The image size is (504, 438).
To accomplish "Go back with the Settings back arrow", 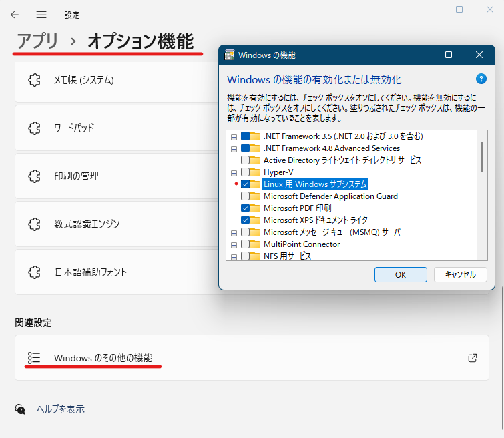I will coord(15,15).
